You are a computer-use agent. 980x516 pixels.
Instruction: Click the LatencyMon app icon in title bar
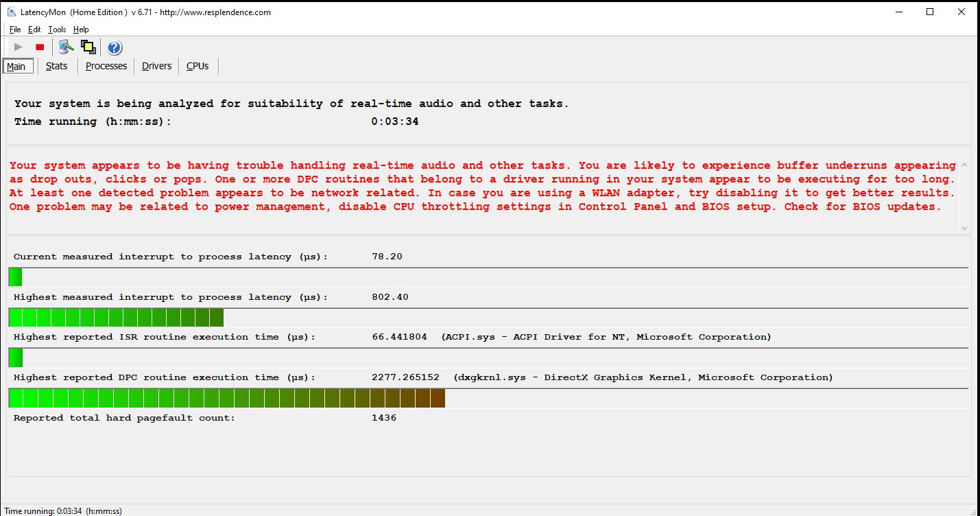(12, 12)
